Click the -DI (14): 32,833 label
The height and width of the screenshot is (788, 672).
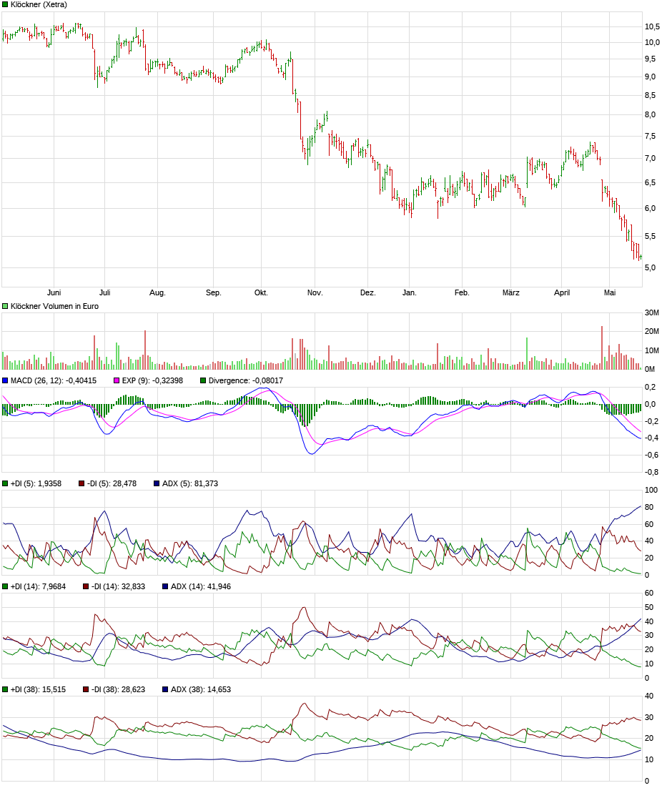coord(118,586)
